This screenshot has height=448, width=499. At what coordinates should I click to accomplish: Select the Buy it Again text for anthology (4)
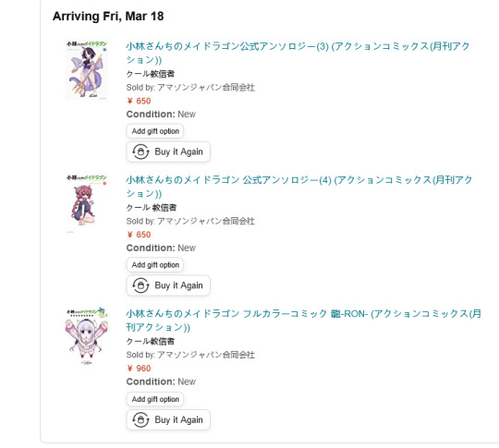(x=178, y=285)
